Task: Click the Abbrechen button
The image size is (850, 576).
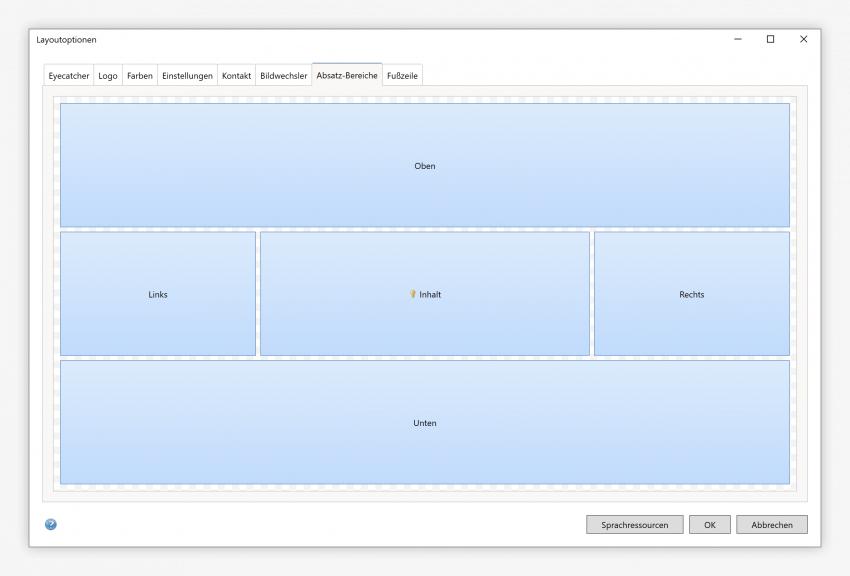Action: [x=771, y=525]
